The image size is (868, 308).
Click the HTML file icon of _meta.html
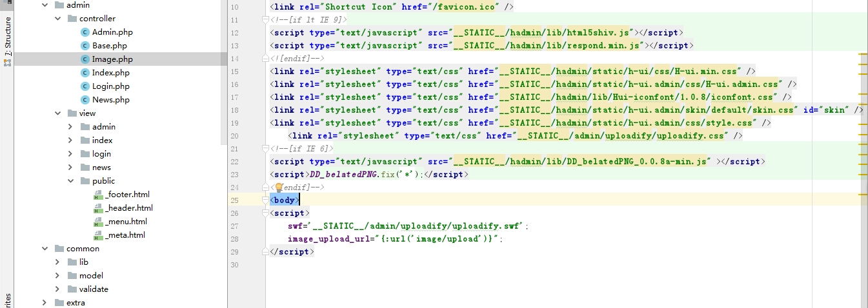tap(98, 235)
